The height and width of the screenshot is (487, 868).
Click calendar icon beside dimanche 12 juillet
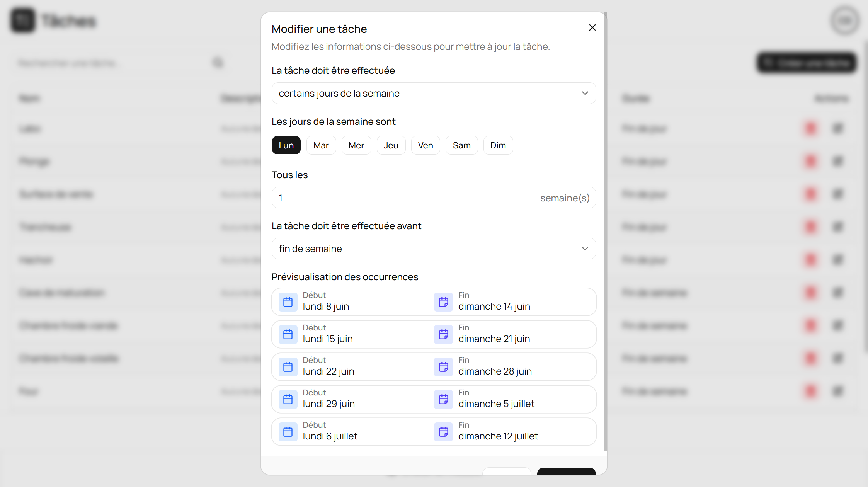pos(444,432)
